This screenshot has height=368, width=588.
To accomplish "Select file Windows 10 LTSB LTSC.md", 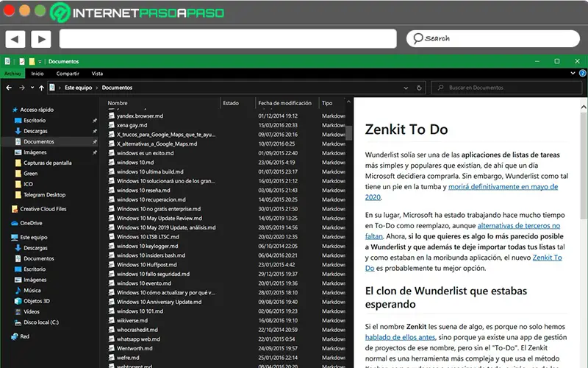I will 148,237.
